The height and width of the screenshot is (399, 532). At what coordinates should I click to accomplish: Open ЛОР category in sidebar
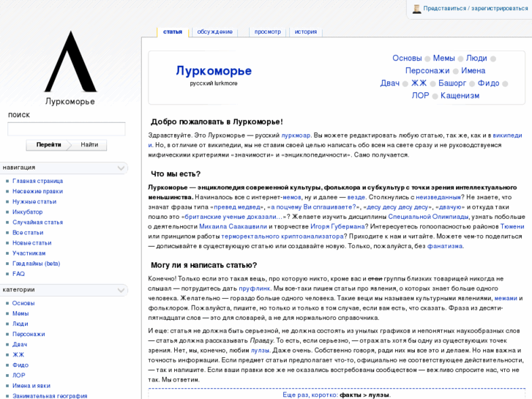coord(19,376)
